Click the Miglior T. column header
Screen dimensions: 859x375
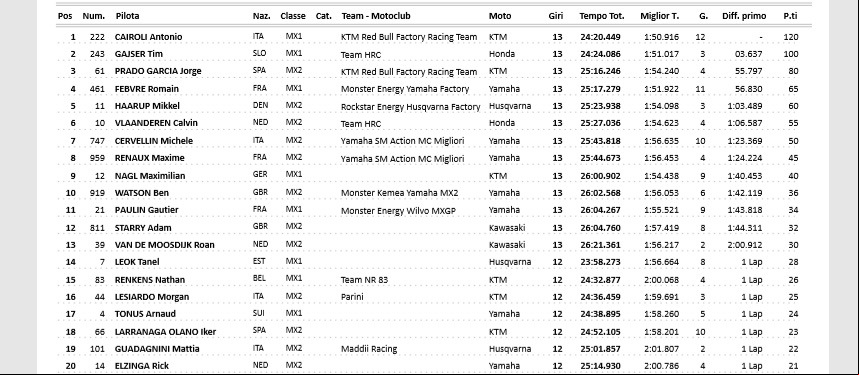660,16
